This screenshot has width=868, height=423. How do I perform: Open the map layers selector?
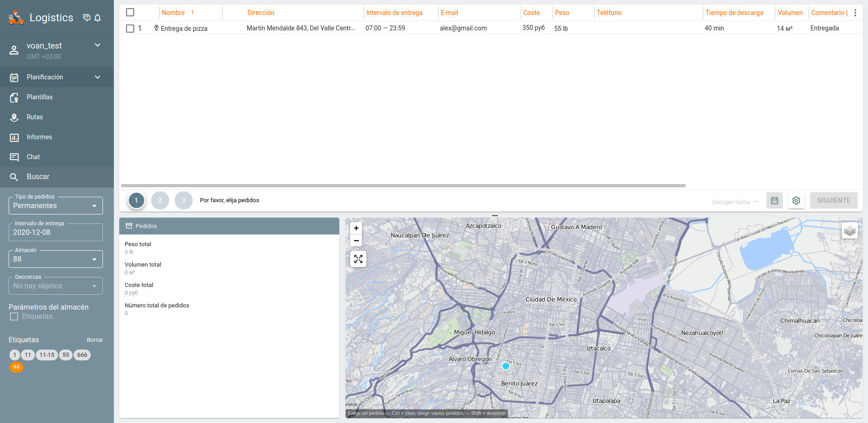[x=849, y=231]
